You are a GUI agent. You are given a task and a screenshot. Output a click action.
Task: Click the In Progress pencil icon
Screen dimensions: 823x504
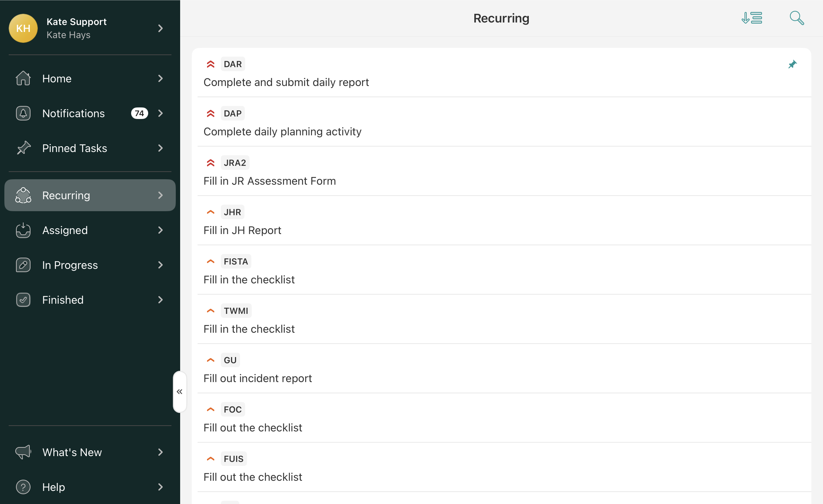(x=23, y=265)
